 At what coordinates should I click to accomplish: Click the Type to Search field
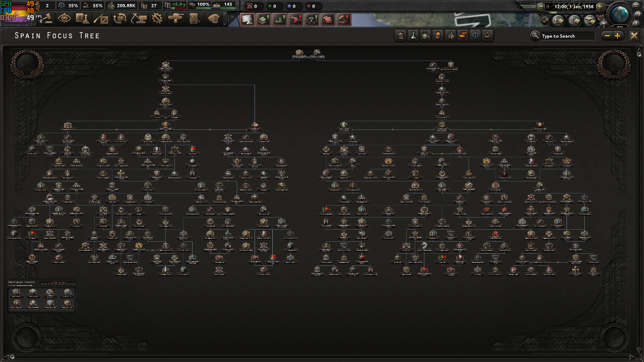pos(568,36)
